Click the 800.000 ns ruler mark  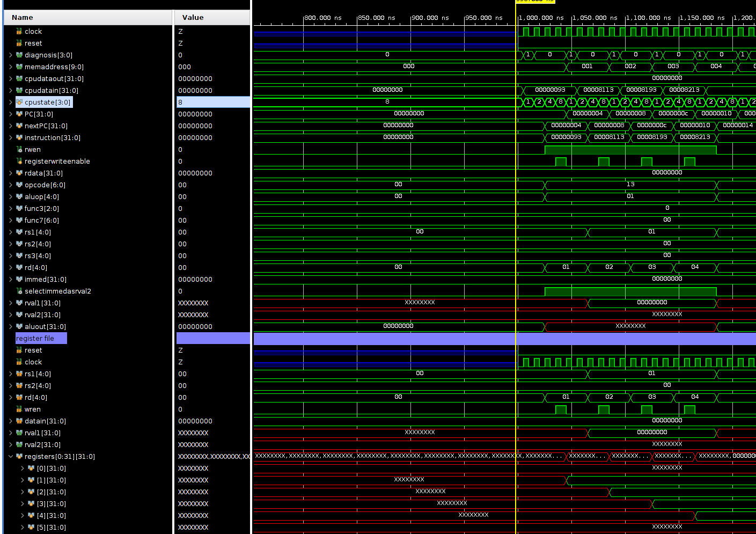tap(323, 18)
